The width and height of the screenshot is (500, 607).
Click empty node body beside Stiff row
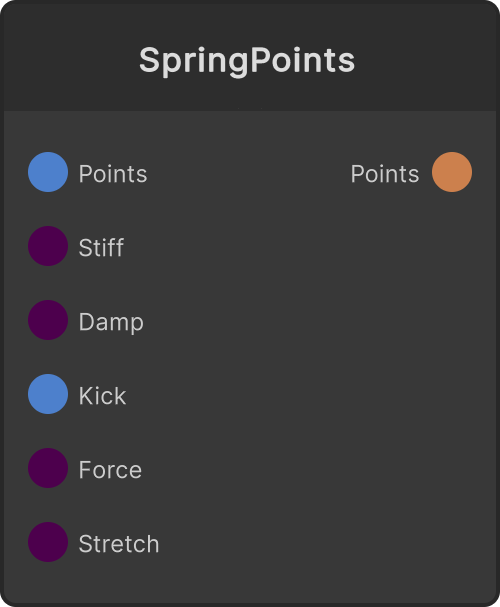[310, 246]
